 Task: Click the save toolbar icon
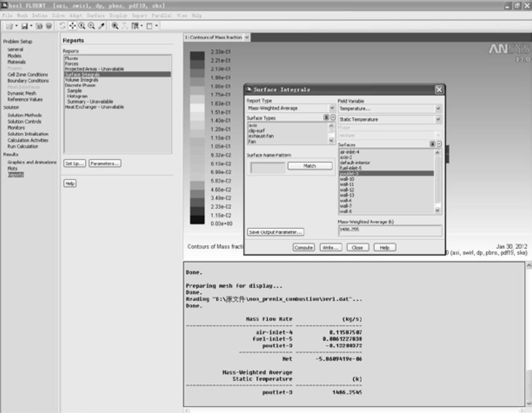24,26
